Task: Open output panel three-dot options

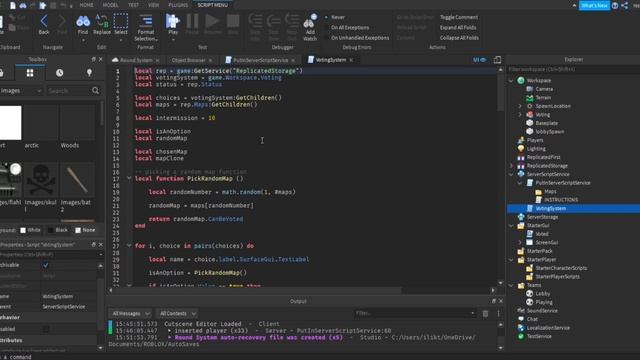Action: [498, 313]
